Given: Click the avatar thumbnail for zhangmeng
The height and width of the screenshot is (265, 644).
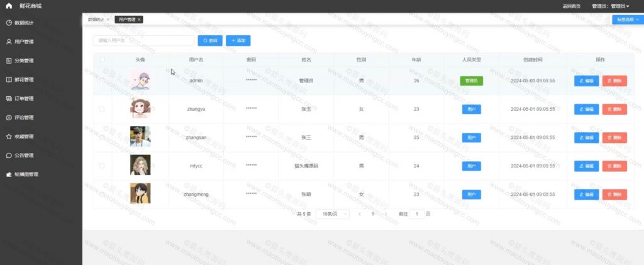Looking at the screenshot, I should [x=140, y=193].
